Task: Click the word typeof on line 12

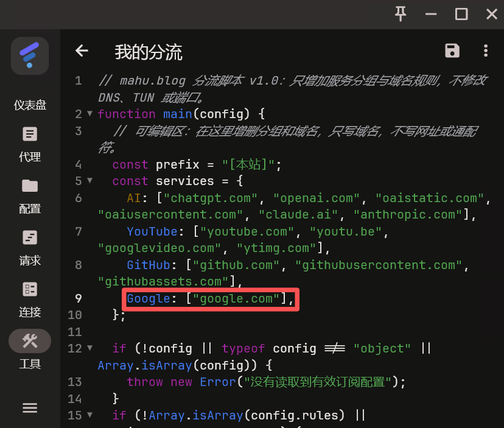Action: tap(243, 348)
